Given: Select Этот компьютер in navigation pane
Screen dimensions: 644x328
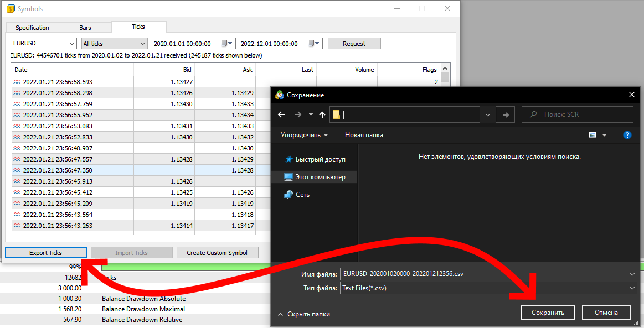Looking at the screenshot, I should 320,177.
